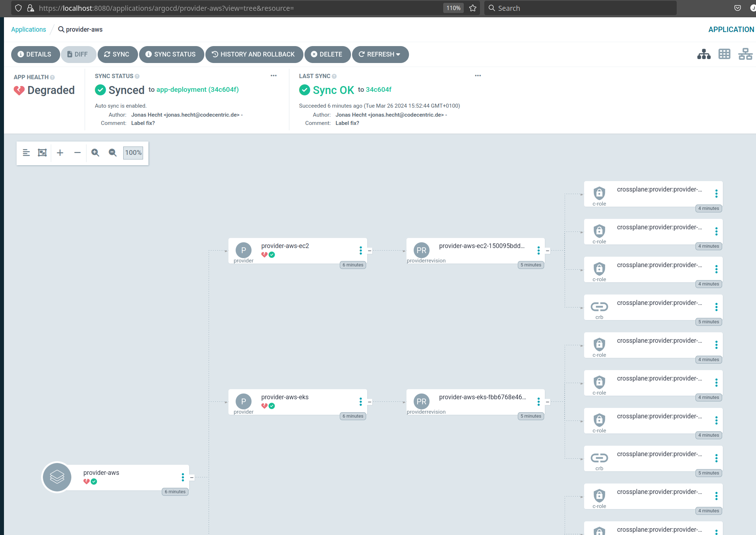The height and width of the screenshot is (535, 756).
Task: Click the zoom in magnifier icon
Action: pyautogui.click(x=95, y=153)
